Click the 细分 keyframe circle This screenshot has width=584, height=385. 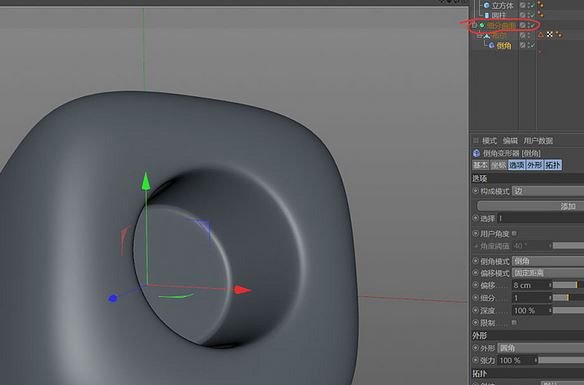(476, 298)
